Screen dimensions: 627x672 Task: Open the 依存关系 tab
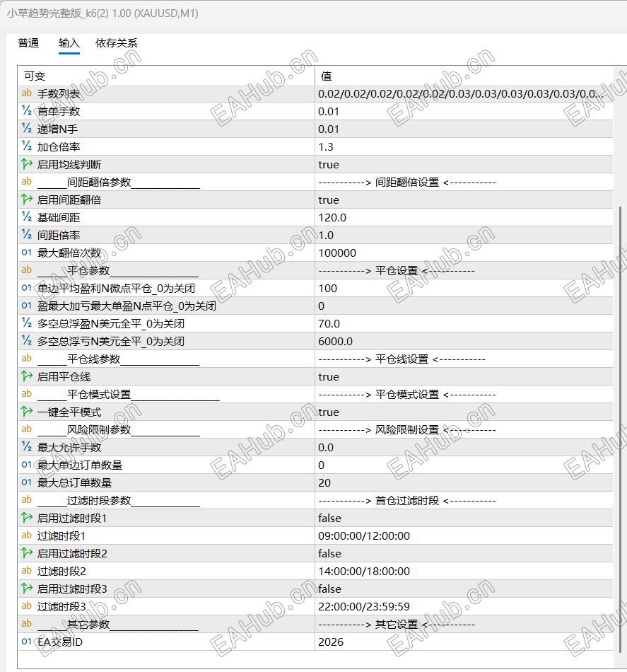tap(116, 43)
